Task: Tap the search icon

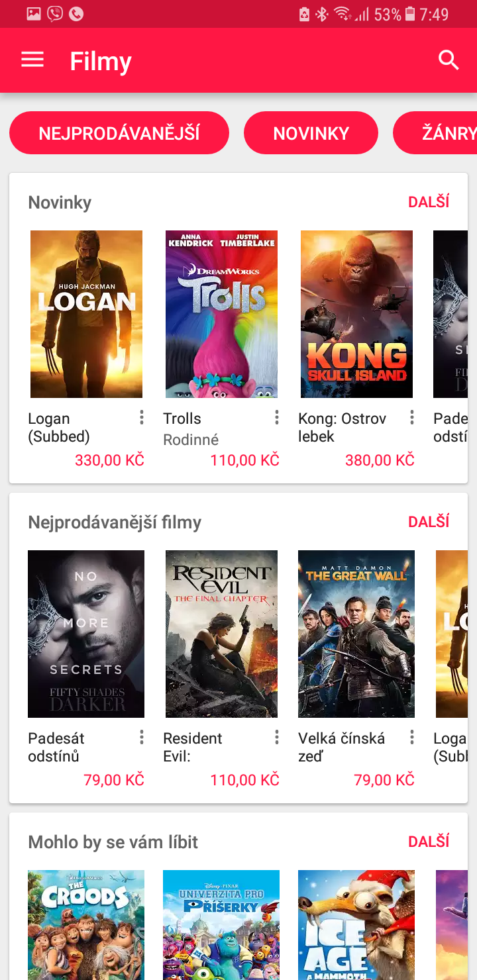Action: pyautogui.click(x=448, y=60)
